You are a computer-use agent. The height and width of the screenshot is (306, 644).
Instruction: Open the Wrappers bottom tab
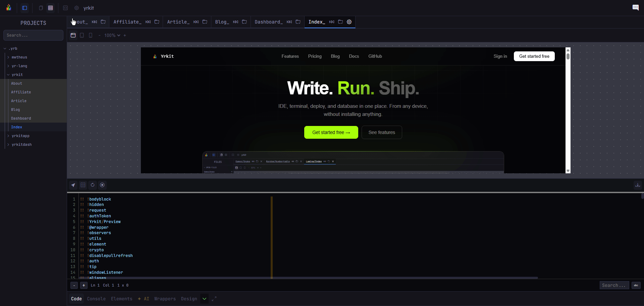(x=165, y=299)
